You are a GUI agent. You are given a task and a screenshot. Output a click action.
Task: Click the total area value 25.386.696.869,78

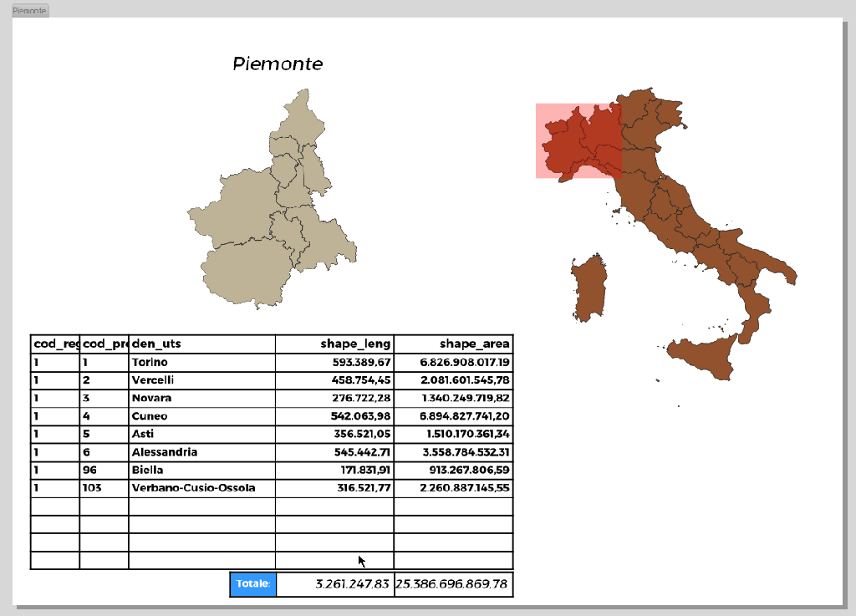click(451, 584)
